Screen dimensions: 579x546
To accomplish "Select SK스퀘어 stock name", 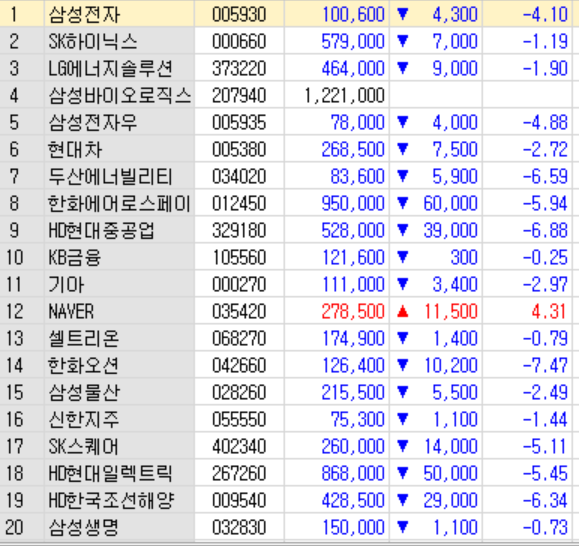I will click(x=83, y=446).
